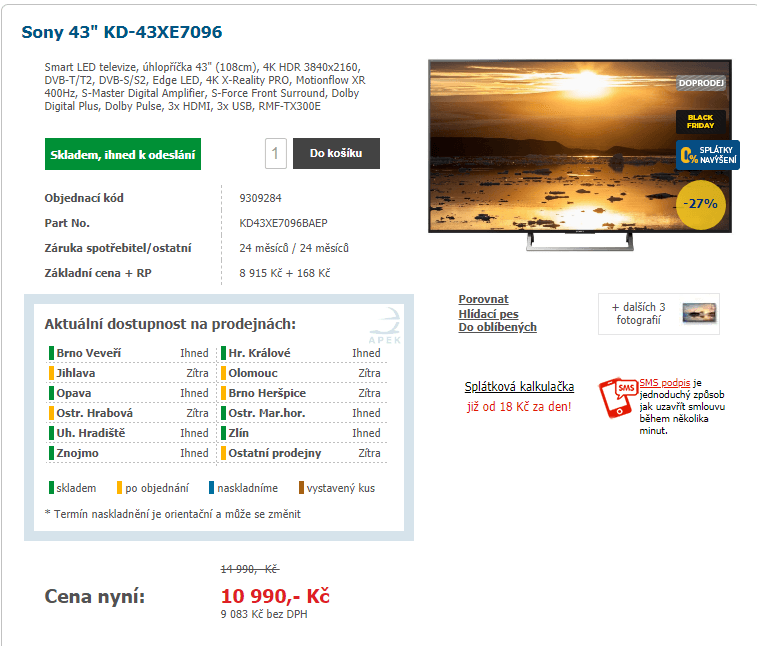Click blue naskladníme legend swatch

click(211, 488)
